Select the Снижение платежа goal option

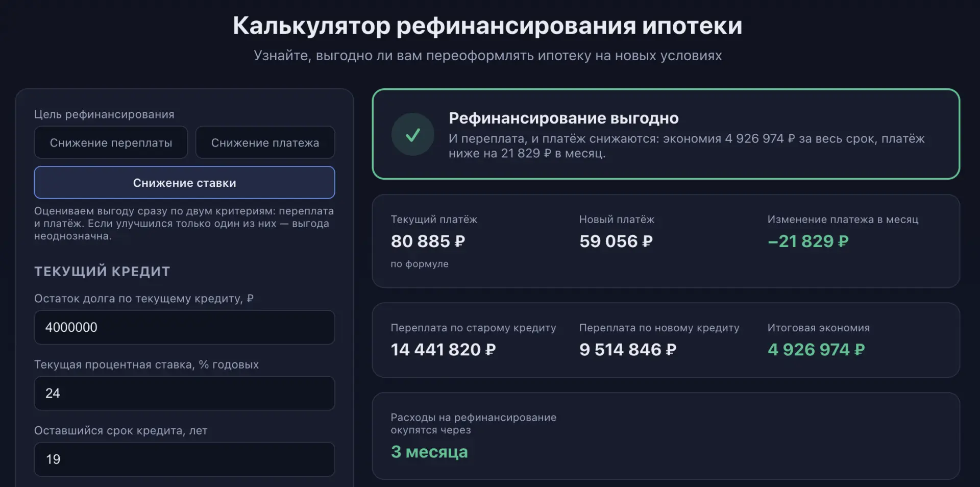[x=265, y=142]
